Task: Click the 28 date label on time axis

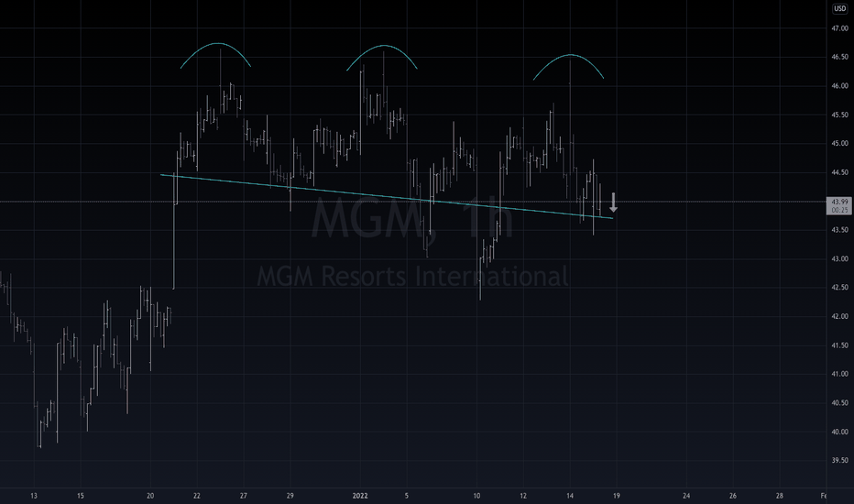Action: tap(780, 496)
